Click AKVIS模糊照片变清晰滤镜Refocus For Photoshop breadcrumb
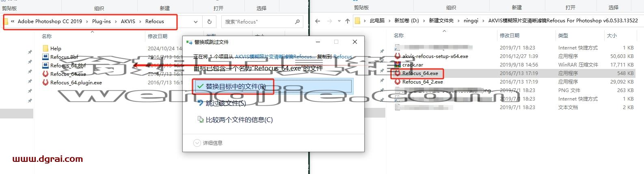 (563, 20)
